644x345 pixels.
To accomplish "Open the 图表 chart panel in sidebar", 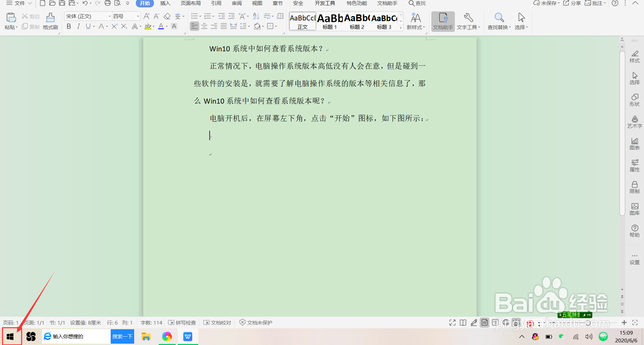I will point(635,143).
